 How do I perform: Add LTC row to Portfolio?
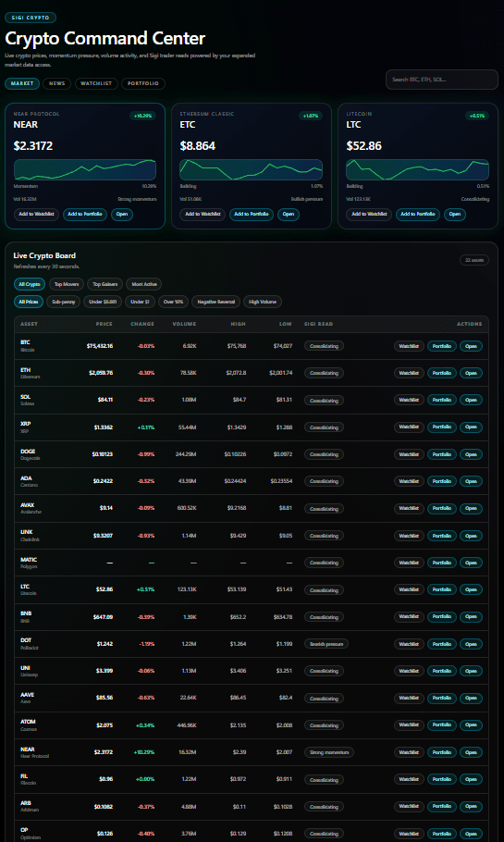[x=442, y=589]
